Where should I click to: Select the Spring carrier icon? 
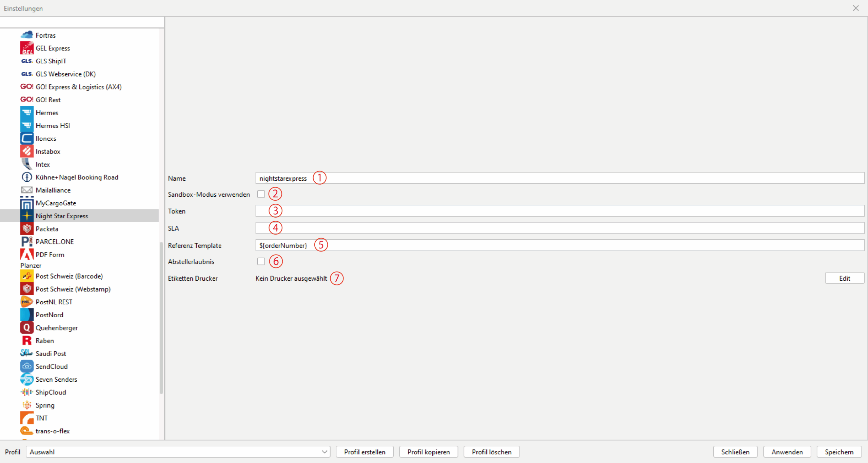(27, 405)
